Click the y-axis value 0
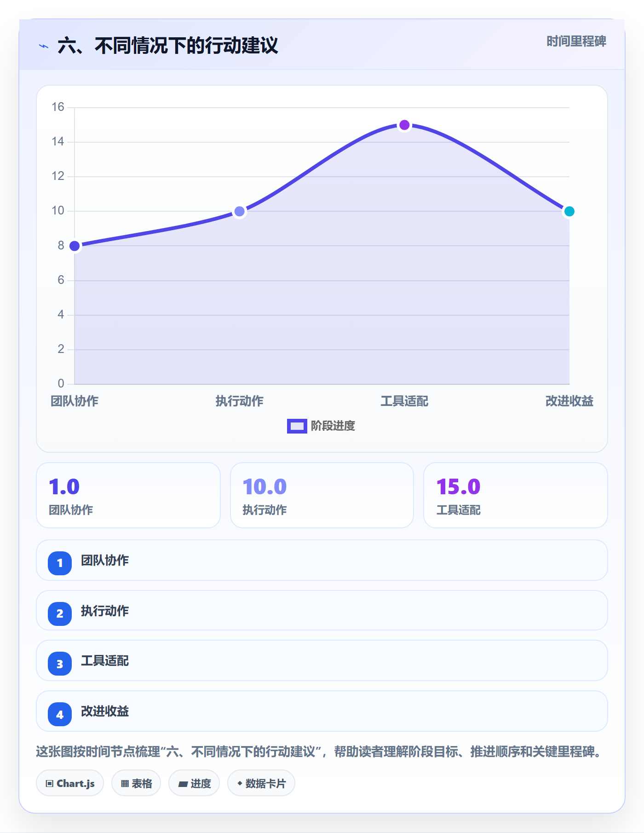644x833 pixels. [61, 383]
